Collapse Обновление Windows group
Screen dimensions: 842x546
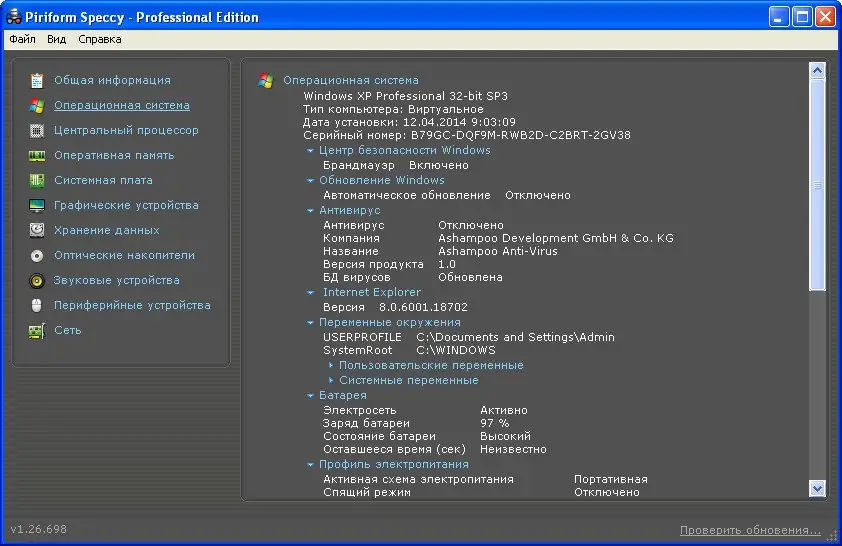(310, 181)
